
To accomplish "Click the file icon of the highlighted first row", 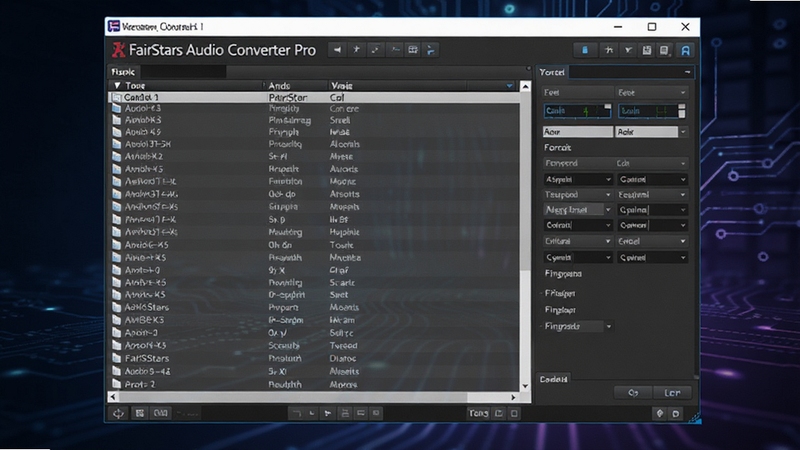I will [117, 97].
